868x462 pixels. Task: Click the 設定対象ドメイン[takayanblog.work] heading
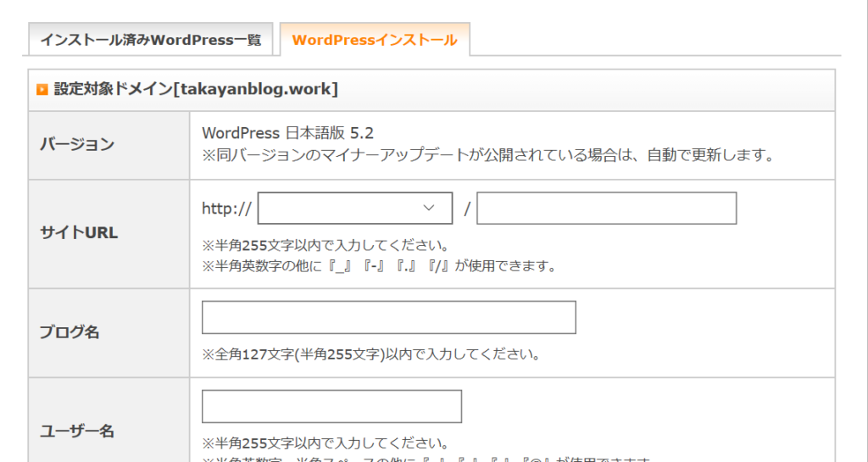click(196, 89)
